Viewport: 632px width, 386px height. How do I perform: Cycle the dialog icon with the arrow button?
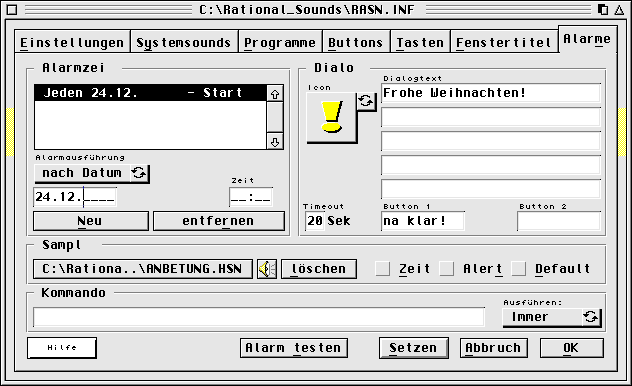point(366,101)
